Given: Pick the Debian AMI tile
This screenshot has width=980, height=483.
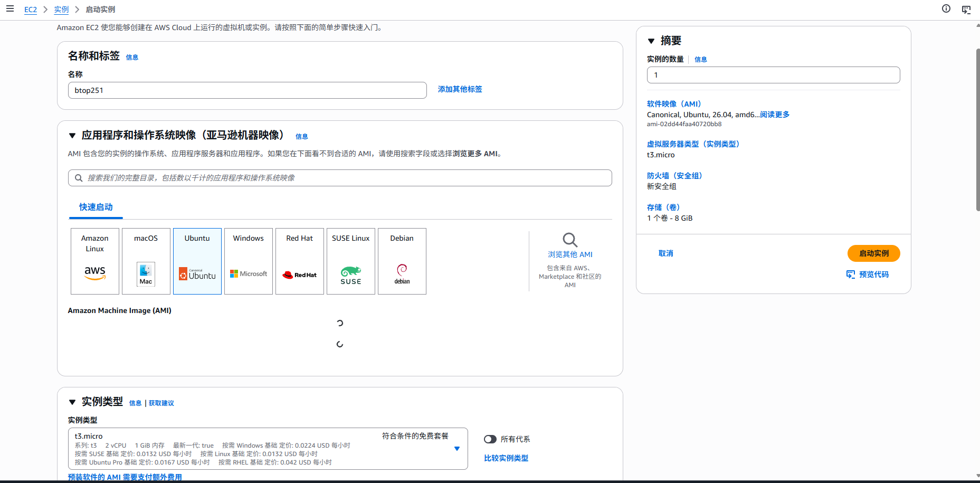Looking at the screenshot, I should click(402, 261).
